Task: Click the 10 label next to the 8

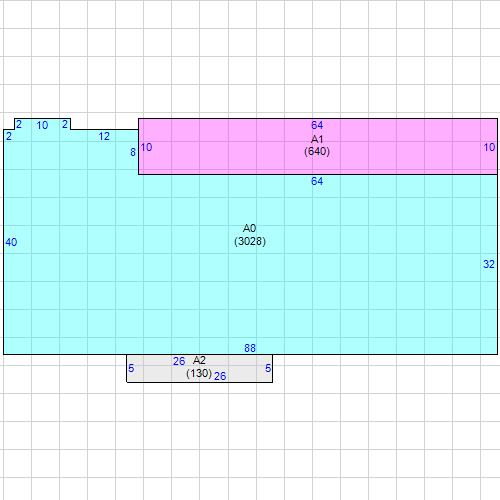Action: [x=146, y=147]
